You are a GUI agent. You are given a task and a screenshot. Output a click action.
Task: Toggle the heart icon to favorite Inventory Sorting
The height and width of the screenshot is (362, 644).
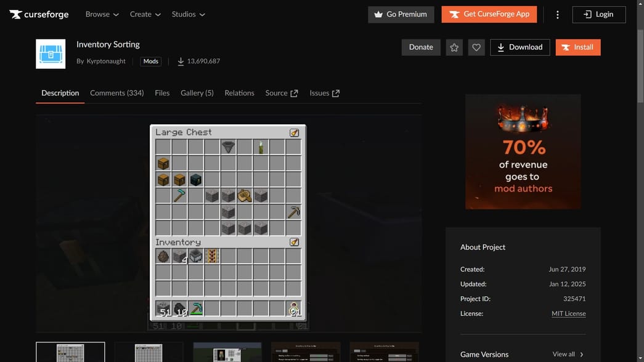(x=476, y=47)
